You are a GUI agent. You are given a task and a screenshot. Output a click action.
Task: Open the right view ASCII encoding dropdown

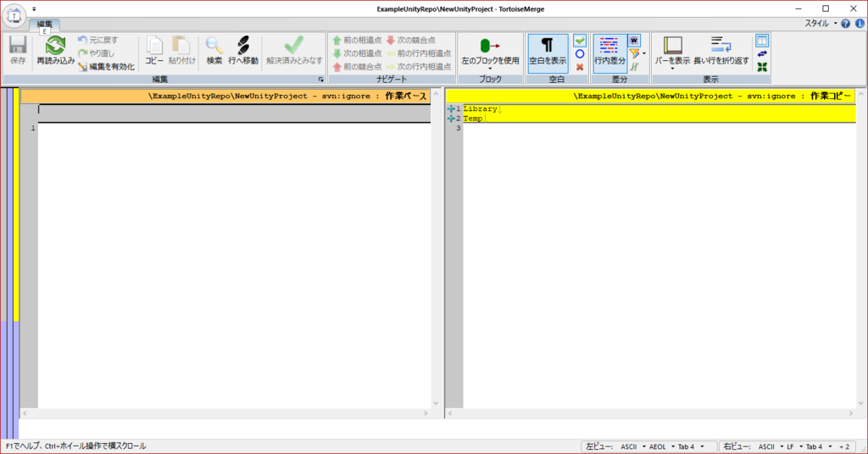[x=771, y=447]
